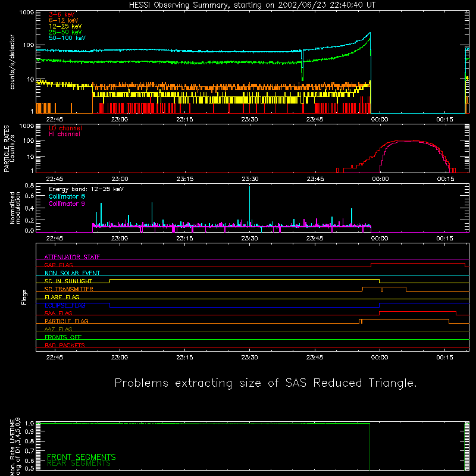Select the '3-6 keV' legend entry
Image resolution: width=476 pixels, height=476 pixels.
click(x=62, y=14)
